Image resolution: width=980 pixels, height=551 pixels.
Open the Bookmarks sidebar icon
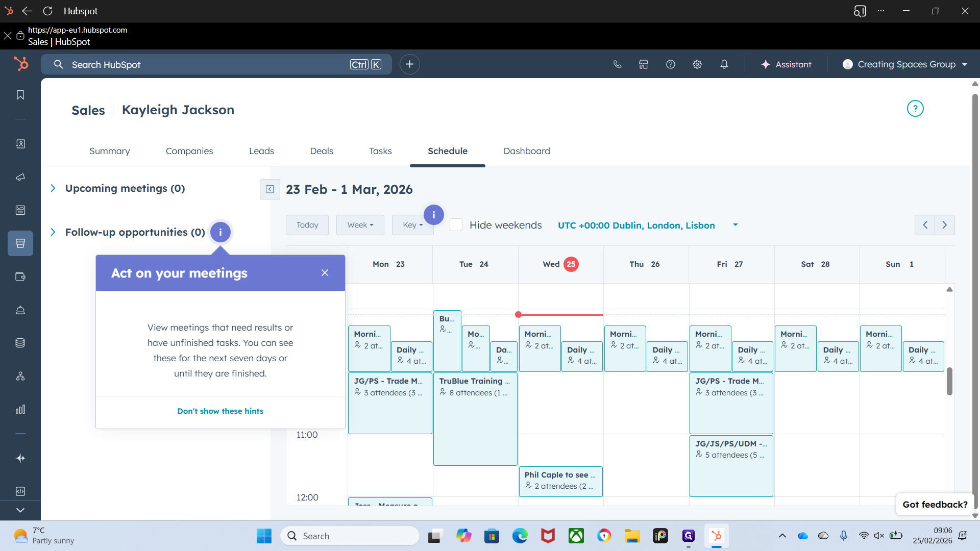coord(20,95)
